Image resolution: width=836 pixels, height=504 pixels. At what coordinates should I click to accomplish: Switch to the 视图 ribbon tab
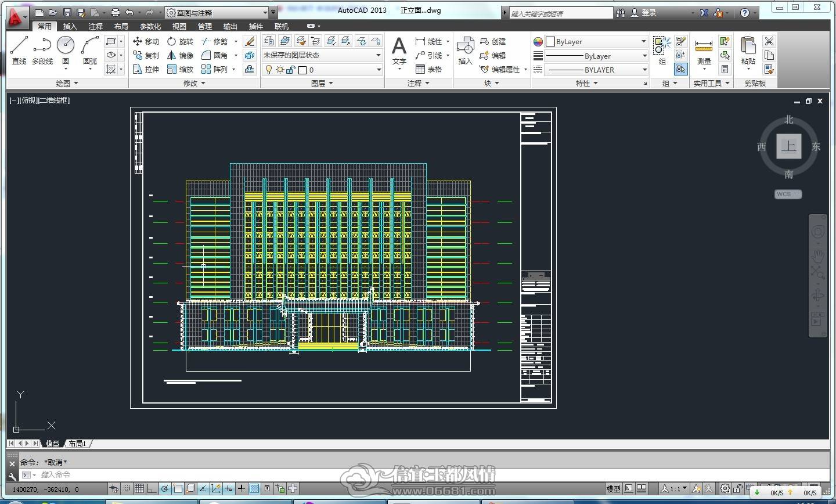179,26
